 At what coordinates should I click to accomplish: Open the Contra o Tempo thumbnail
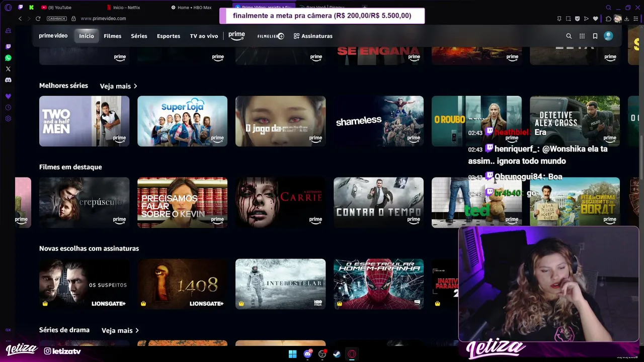tap(378, 203)
